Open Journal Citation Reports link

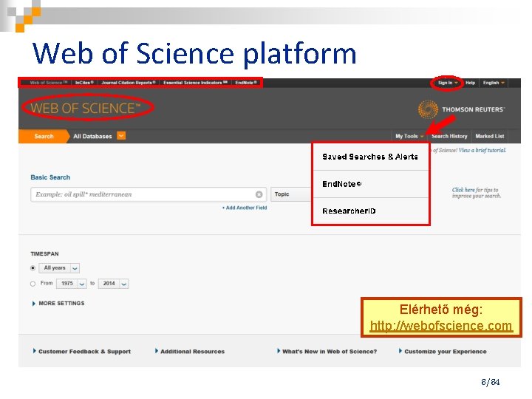point(129,83)
